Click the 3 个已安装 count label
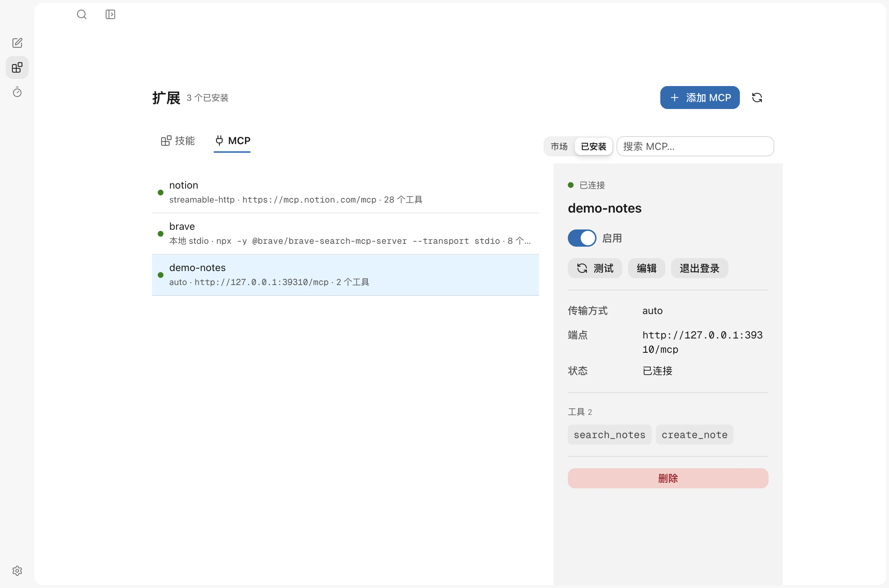 point(208,98)
